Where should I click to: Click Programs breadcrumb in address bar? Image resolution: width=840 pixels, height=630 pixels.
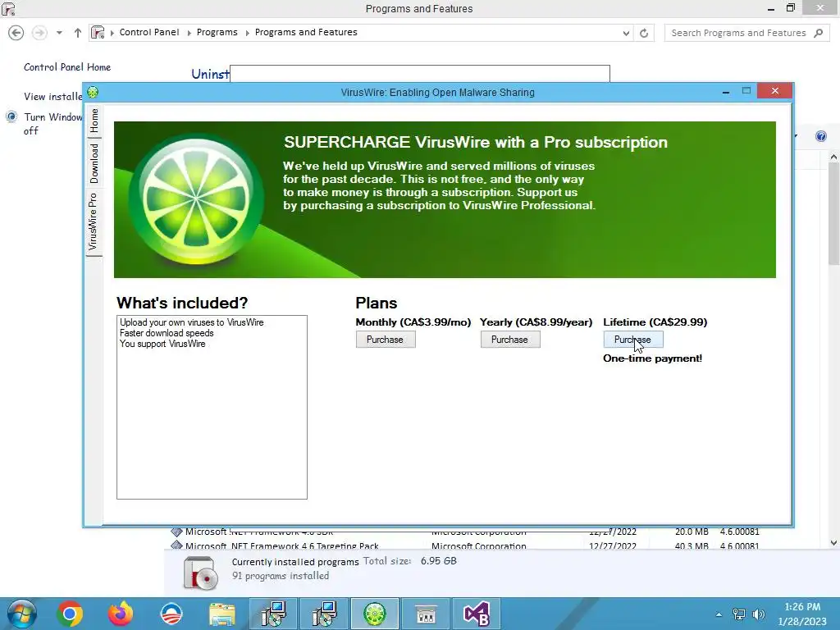pyautogui.click(x=217, y=32)
